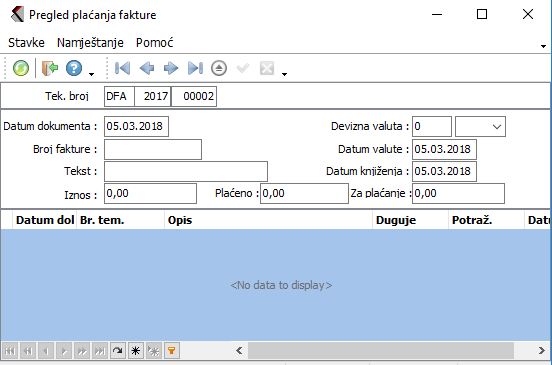Click the X cancel icon in the toolbar
This screenshot has width=552, height=365.
pyautogui.click(x=267, y=68)
